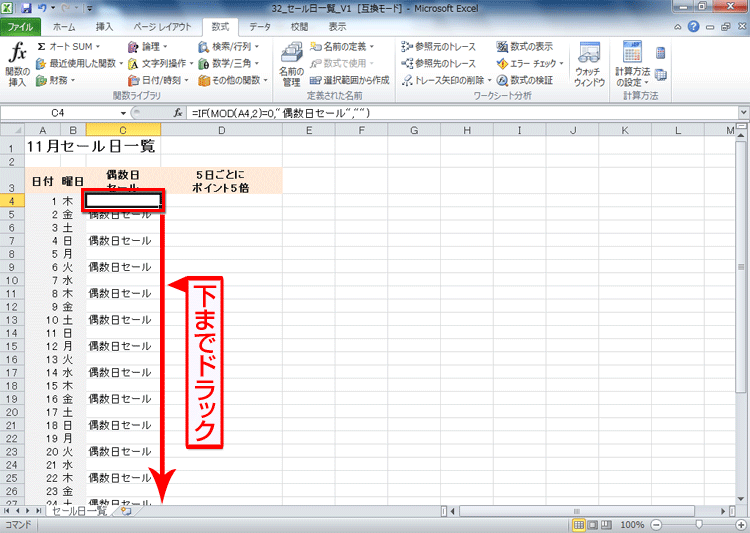The image size is (750, 533).
Task: Click the column D header
Action: tap(221, 130)
